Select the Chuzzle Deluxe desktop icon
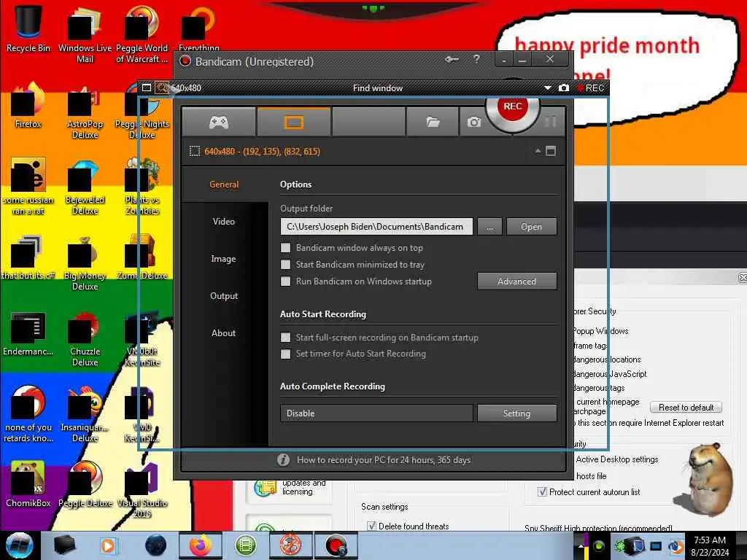The width and height of the screenshot is (747, 560). [85, 339]
